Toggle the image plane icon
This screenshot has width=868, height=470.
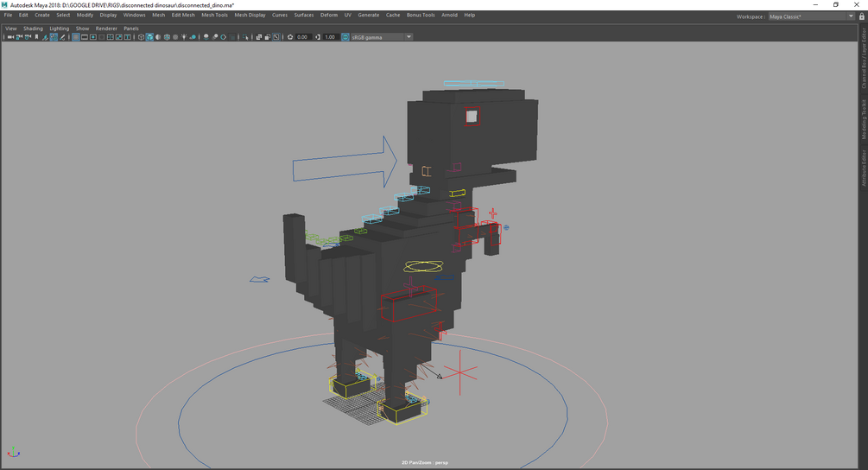click(46, 37)
